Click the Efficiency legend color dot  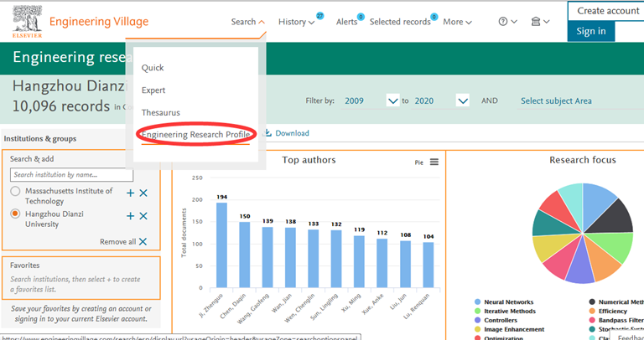592,312
